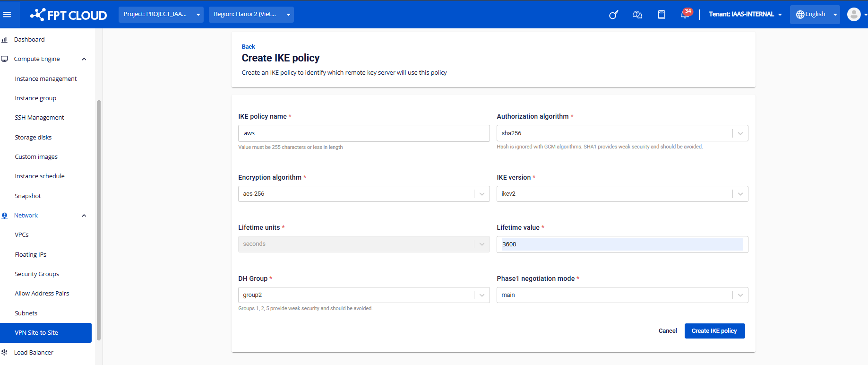Open the key management icon in header
Screen dimensions: 868x365
click(x=613, y=15)
